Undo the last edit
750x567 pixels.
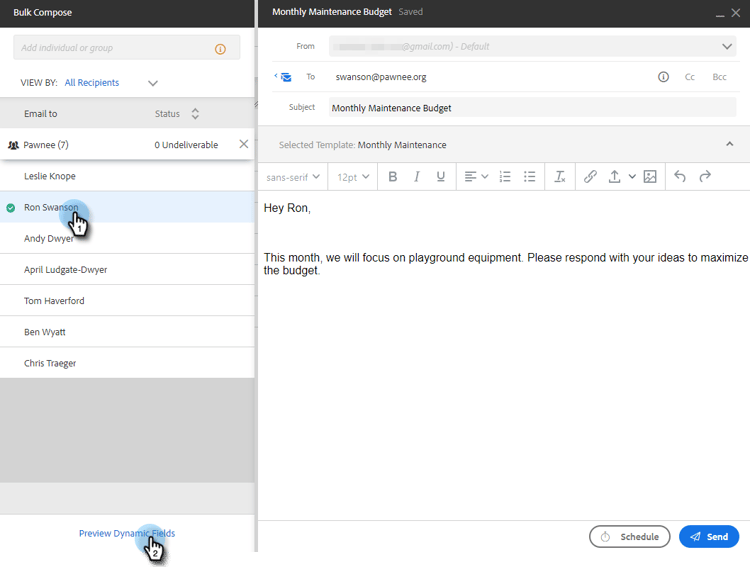click(x=680, y=177)
